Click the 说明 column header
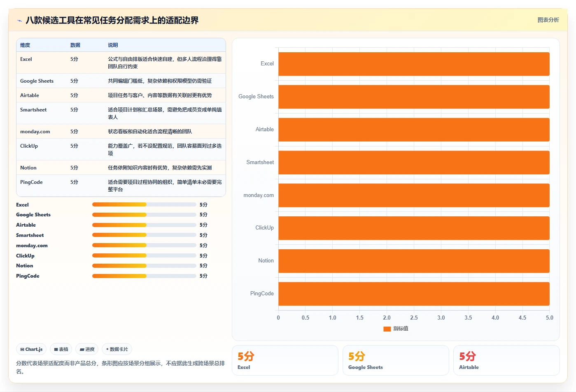Image resolution: width=576 pixels, height=392 pixels. [113, 45]
